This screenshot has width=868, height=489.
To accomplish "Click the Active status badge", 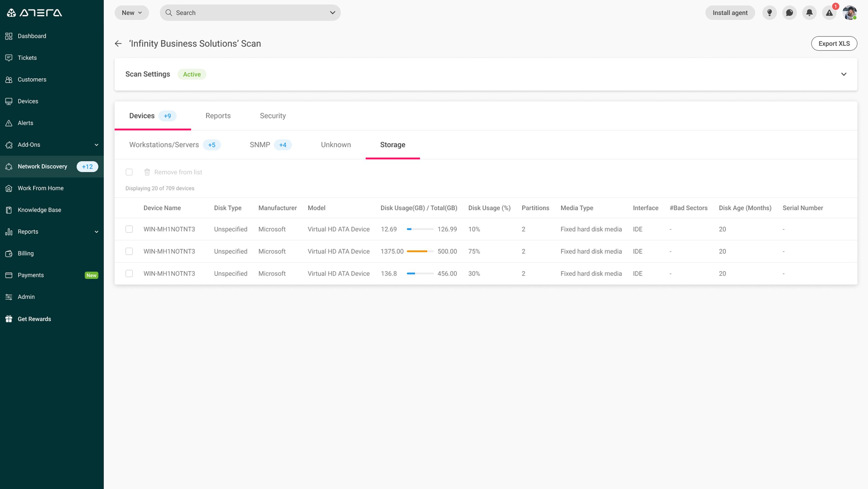I will click(192, 74).
